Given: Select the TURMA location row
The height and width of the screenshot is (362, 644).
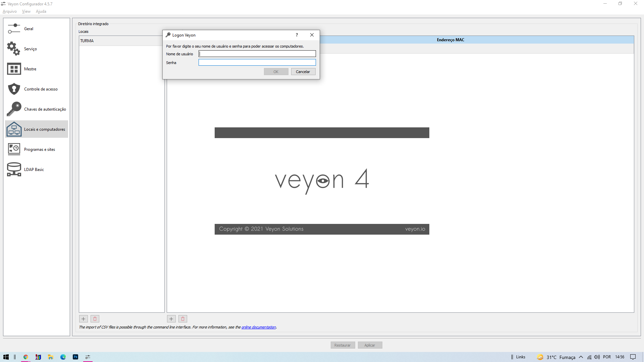Looking at the screenshot, I should tap(121, 41).
